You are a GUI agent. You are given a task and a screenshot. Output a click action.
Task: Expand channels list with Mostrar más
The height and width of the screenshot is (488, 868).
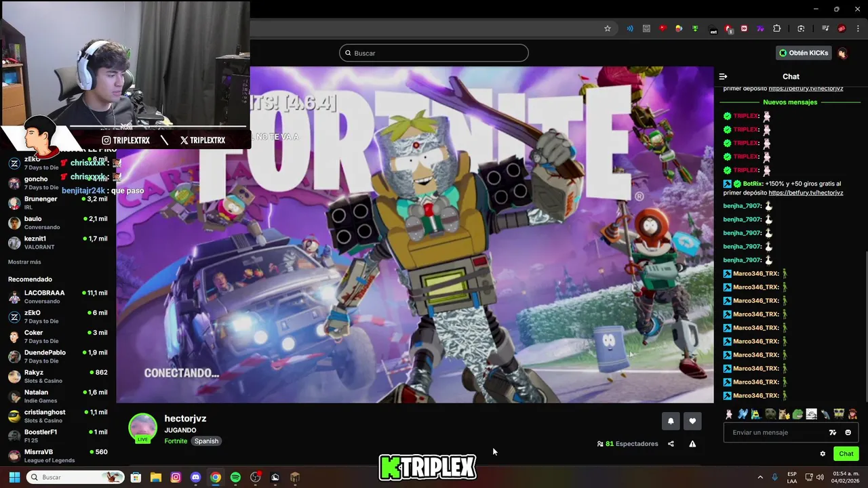[x=24, y=262]
